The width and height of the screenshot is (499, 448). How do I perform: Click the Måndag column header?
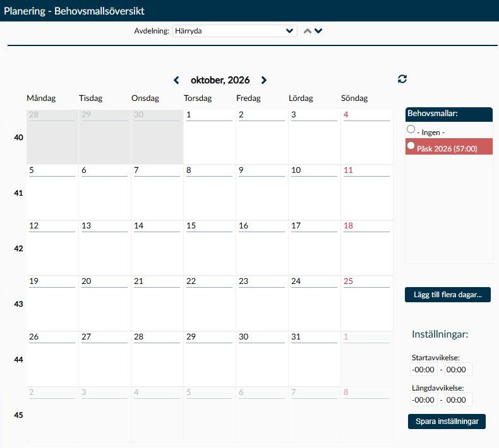pos(41,98)
